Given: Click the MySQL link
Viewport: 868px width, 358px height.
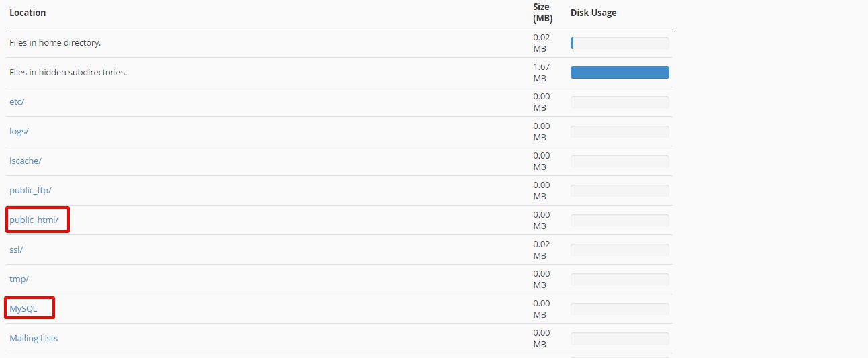Looking at the screenshot, I should [x=23, y=309].
